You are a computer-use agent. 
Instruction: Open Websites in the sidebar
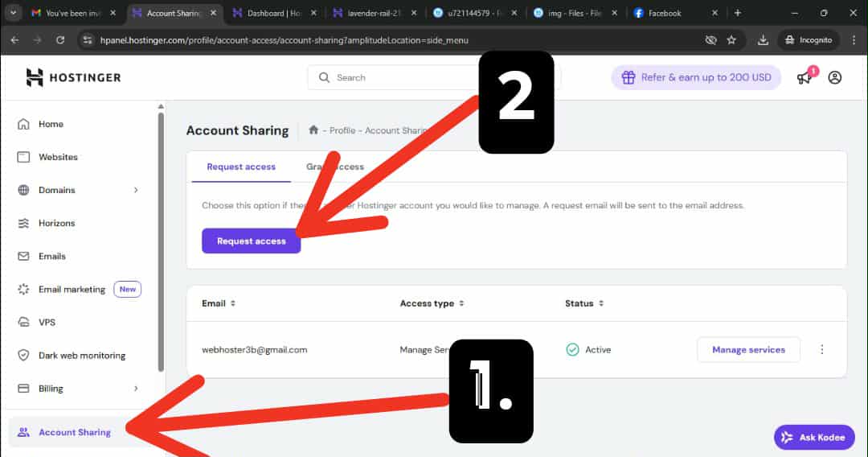click(58, 157)
